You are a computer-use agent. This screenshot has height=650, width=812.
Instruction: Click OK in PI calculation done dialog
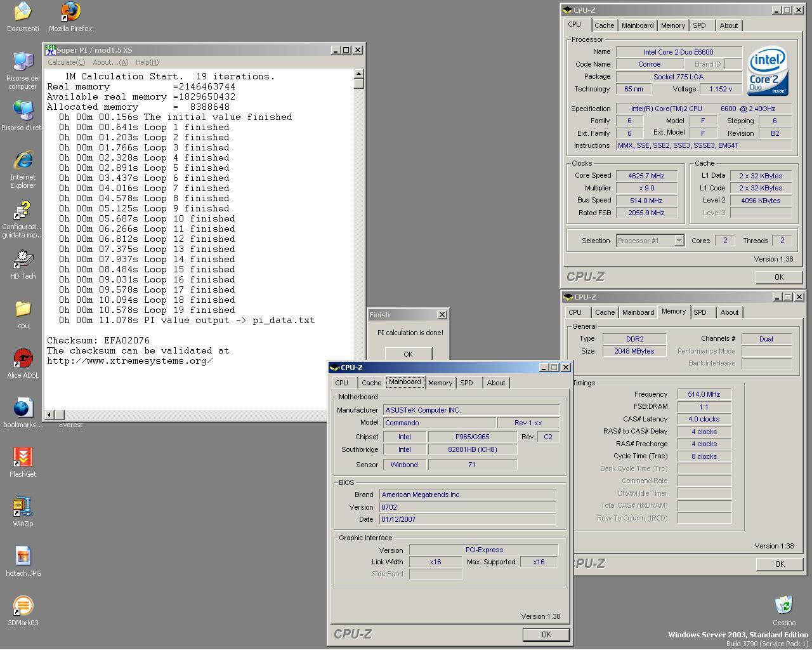click(x=408, y=354)
